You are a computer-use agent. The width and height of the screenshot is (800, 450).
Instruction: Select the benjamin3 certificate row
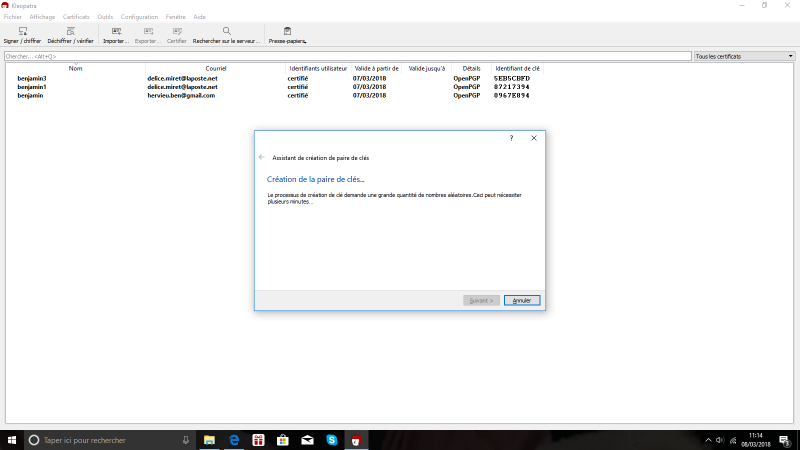coord(32,78)
